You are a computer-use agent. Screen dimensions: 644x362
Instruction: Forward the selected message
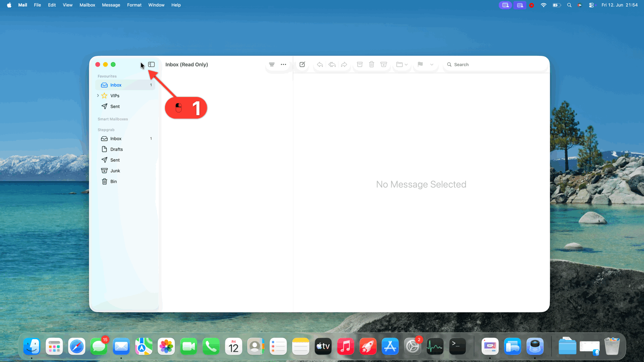coord(344,64)
